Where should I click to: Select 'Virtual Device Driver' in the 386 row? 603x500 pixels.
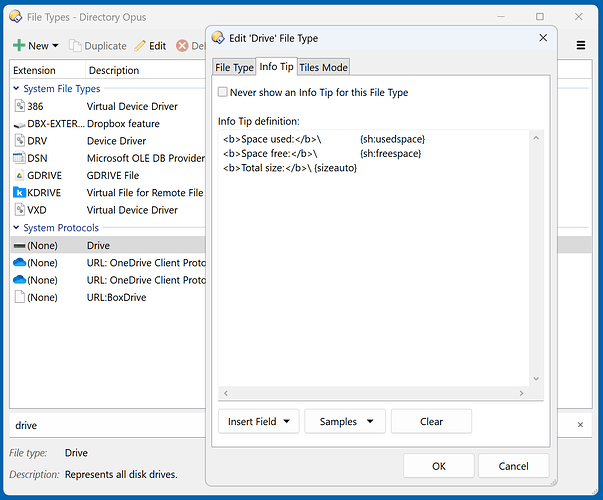click(132, 106)
